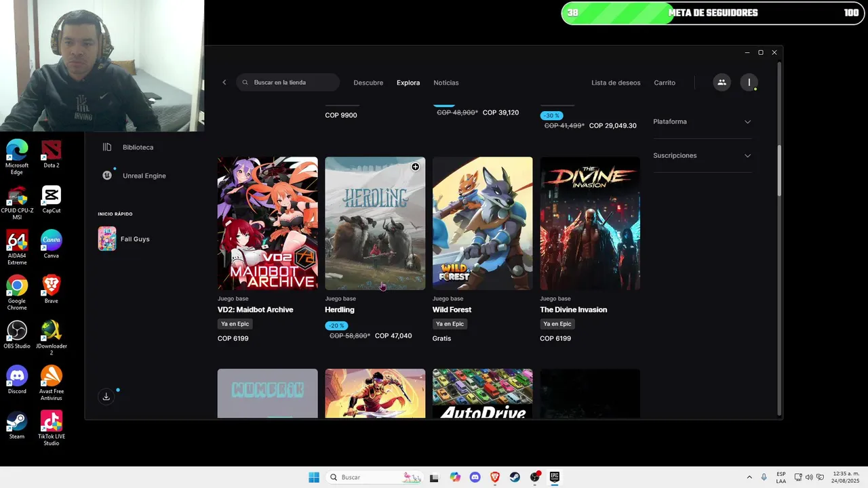Viewport: 868px width, 488px height.
Task: Click the Windows Start button
Action: 314,477
